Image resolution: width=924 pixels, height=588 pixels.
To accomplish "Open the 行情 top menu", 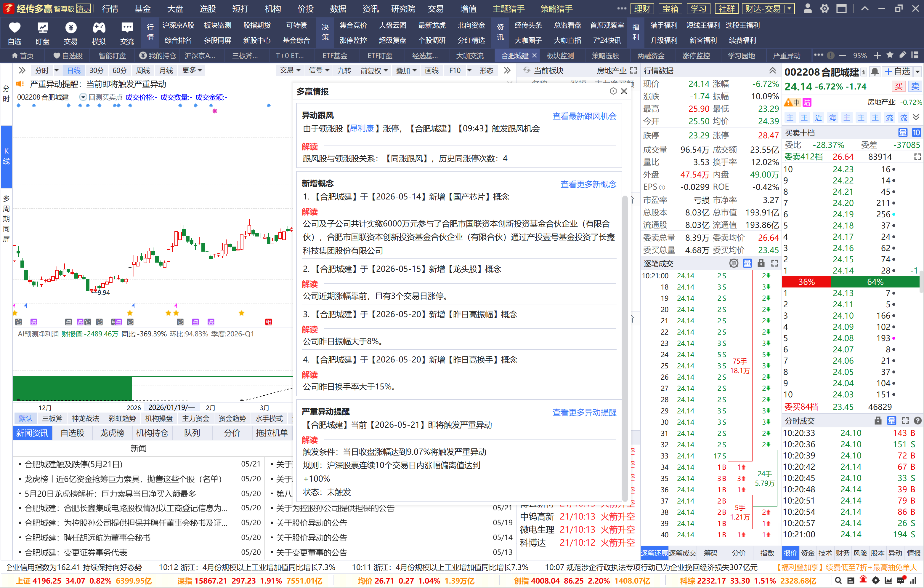I will pos(110,9).
